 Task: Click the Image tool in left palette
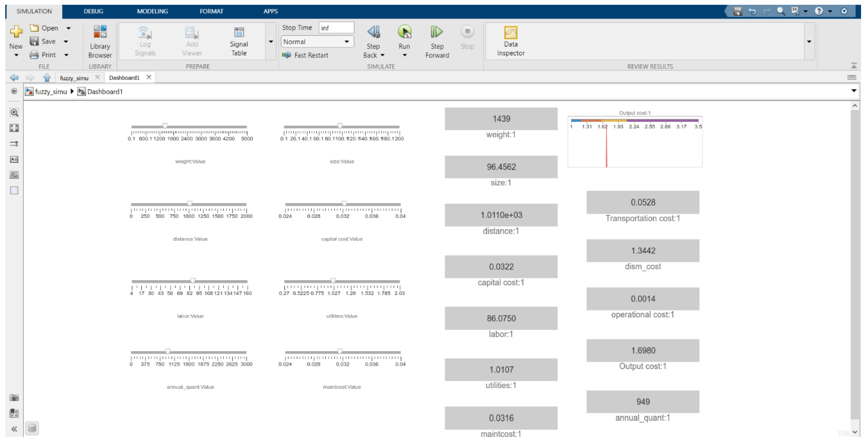[x=14, y=175]
